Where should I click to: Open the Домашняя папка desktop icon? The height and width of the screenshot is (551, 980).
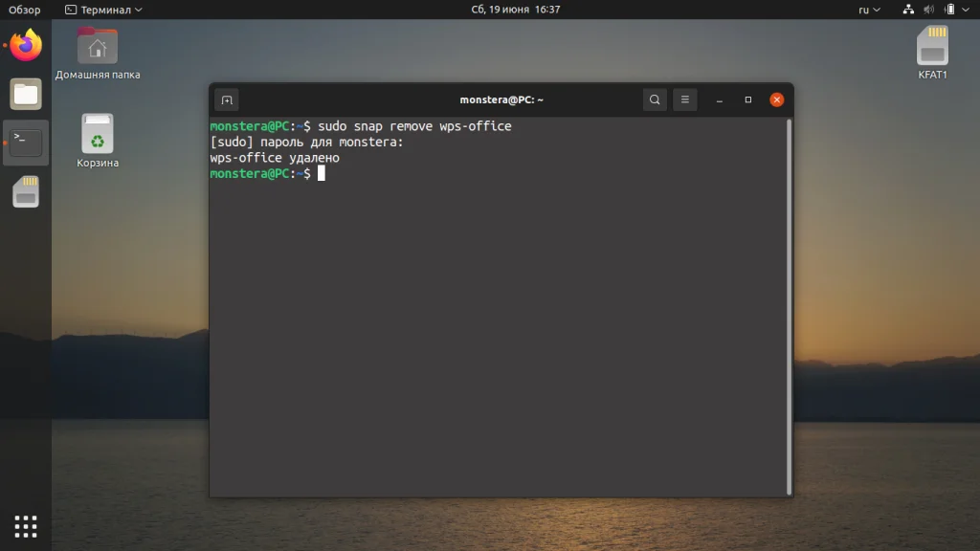[98, 54]
